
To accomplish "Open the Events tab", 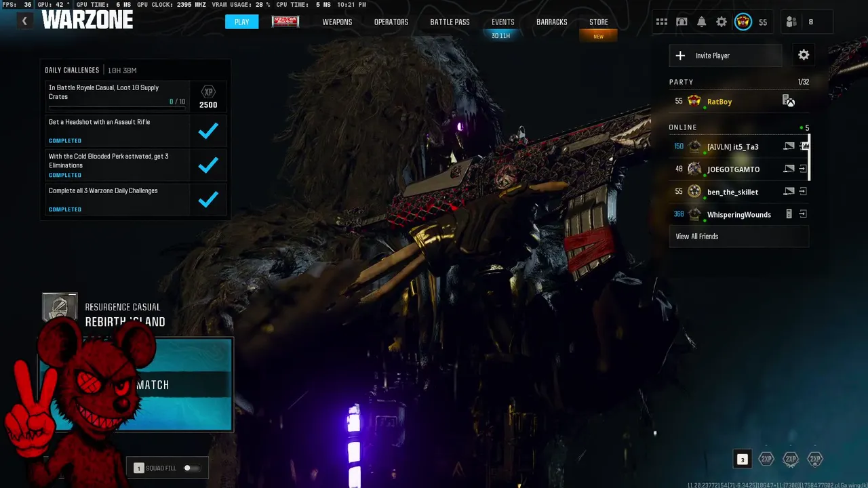I will [502, 22].
